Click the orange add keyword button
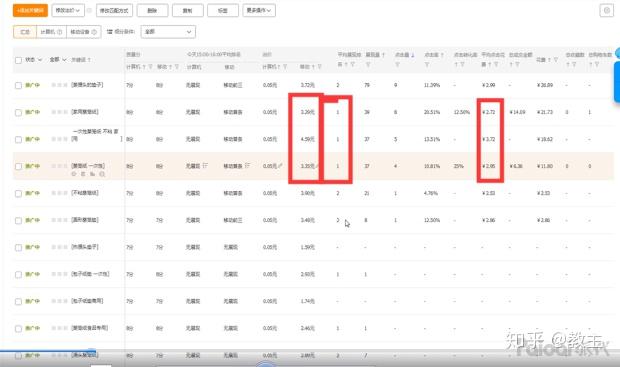Image resolution: width=620 pixels, height=367 pixels. (x=30, y=11)
